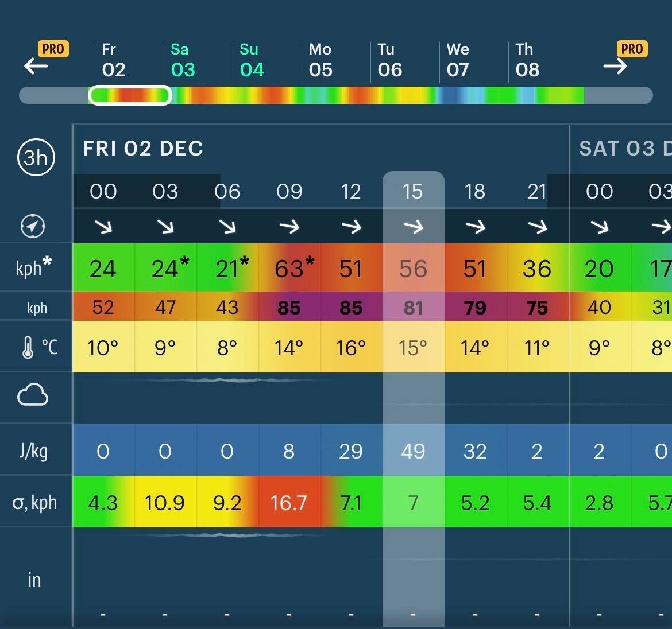Screen dimensions: 672x629
Task: Tap the wind direction compass icon
Action: pos(33,226)
